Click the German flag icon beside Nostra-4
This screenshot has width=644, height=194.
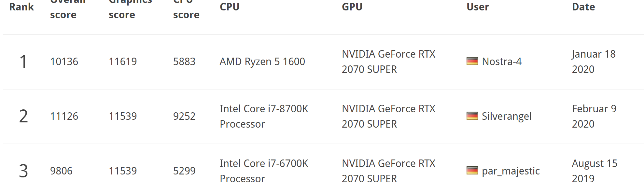[472, 61]
